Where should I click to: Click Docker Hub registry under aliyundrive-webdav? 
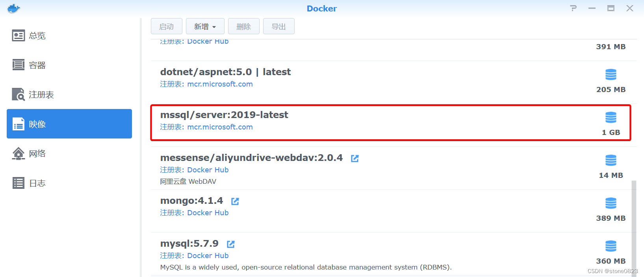(208, 170)
